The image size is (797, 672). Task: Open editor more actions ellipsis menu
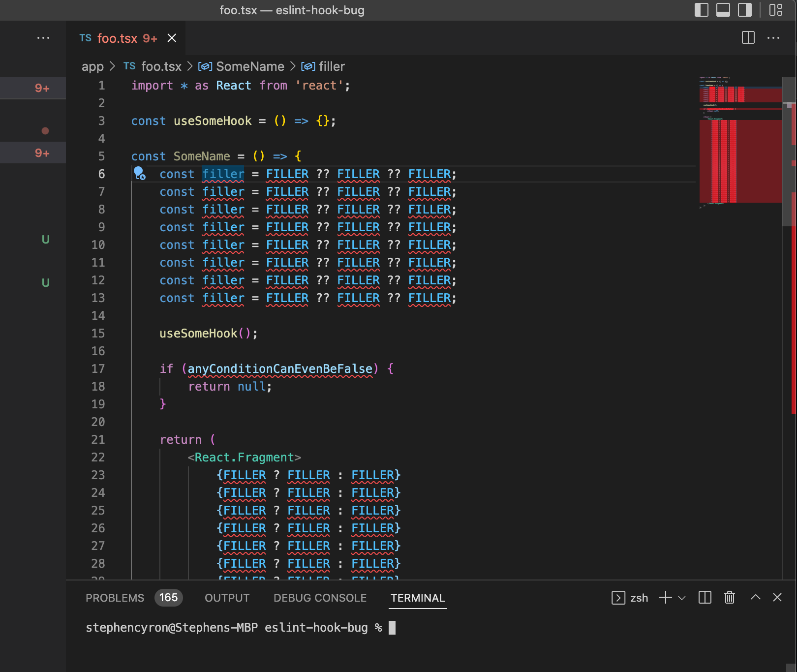(x=773, y=38)
